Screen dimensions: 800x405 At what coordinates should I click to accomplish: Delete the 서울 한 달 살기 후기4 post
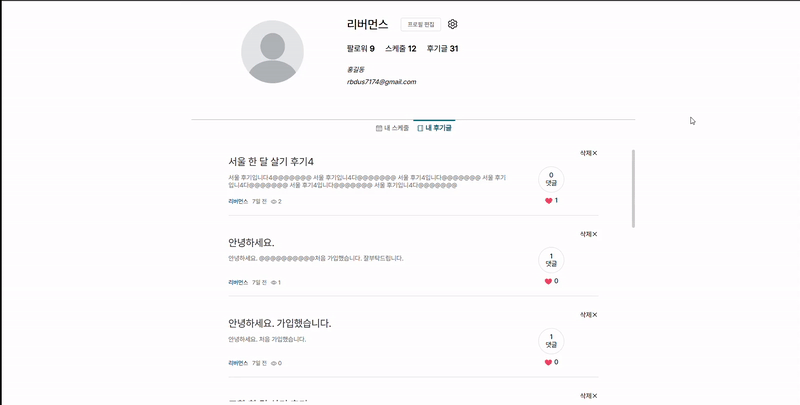pyautogui.click(x=588, y=153)
